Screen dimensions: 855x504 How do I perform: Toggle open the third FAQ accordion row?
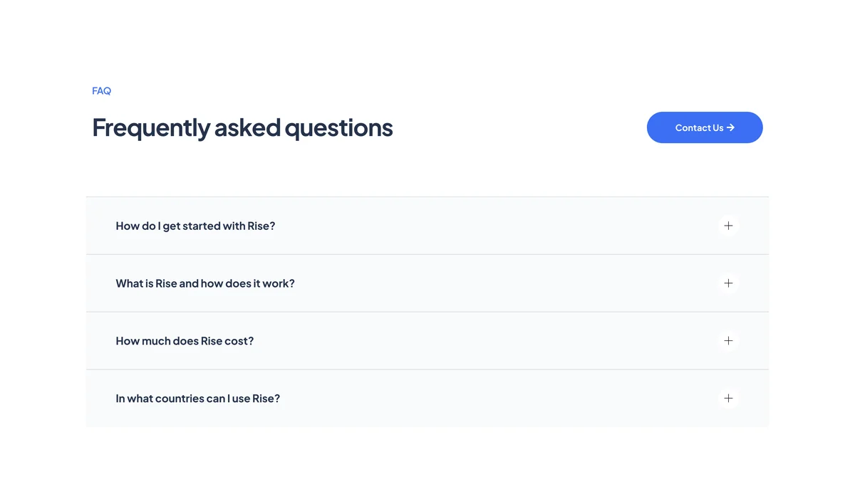[427, 341]
